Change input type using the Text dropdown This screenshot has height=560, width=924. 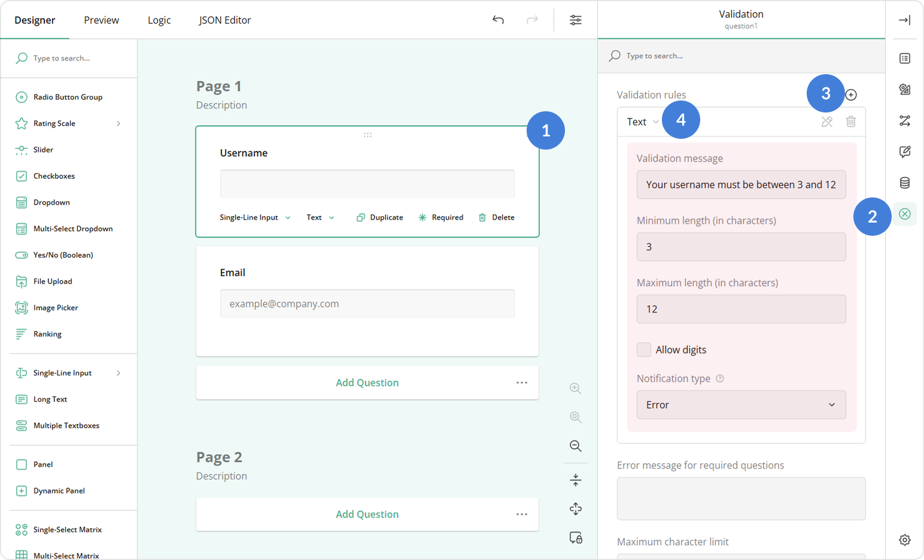click(320, 217)
